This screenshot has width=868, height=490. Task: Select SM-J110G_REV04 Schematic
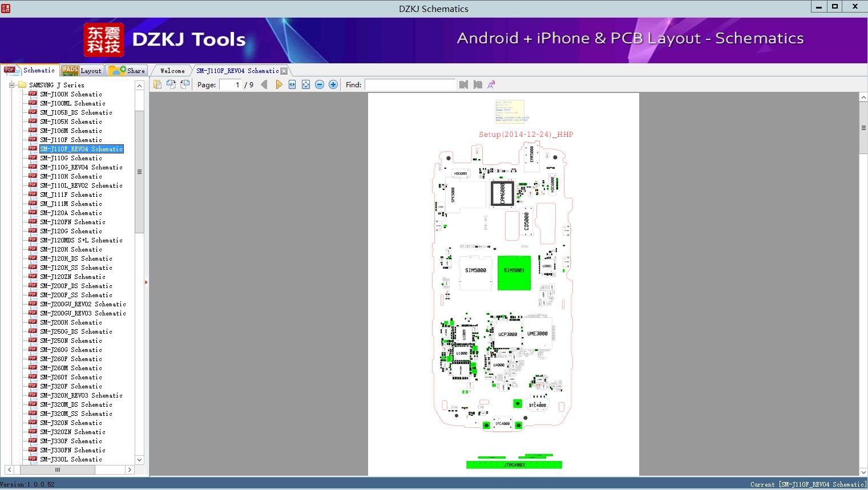pos(81,167)
